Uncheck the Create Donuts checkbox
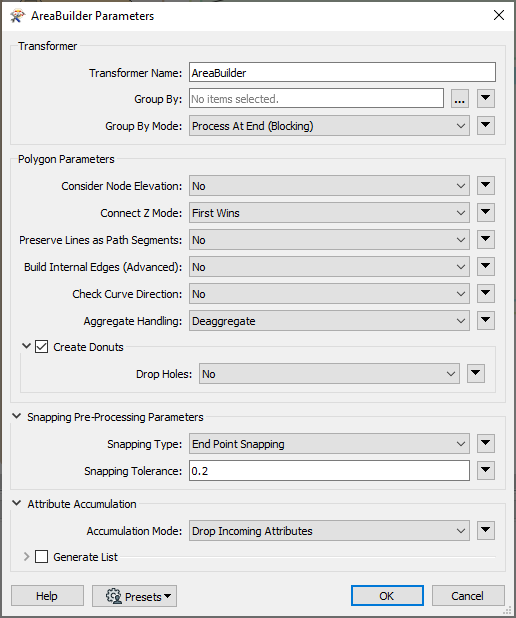 point(41,347)
